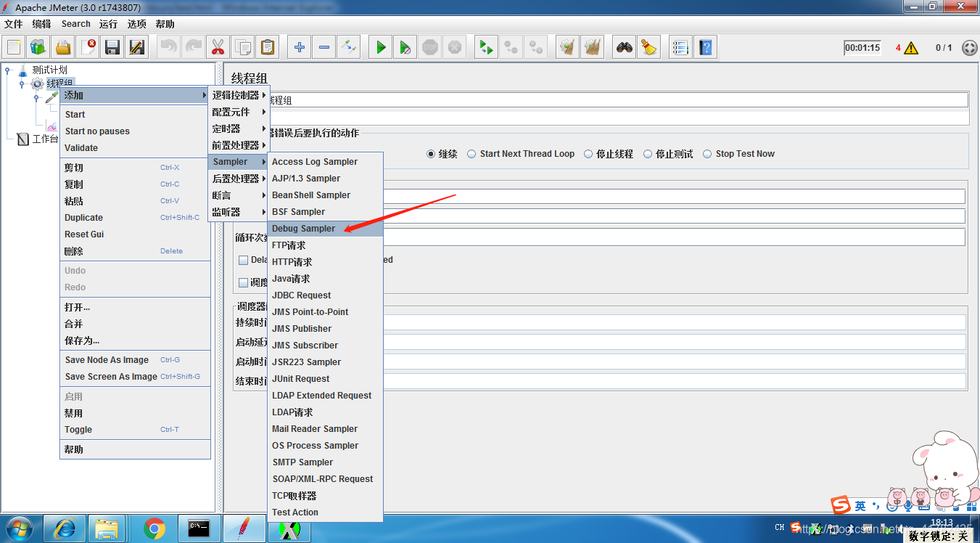This screenshot has height=543, width=980.
Task: Click Start no pauses toolbar icon
Action: tap(405, 48)
